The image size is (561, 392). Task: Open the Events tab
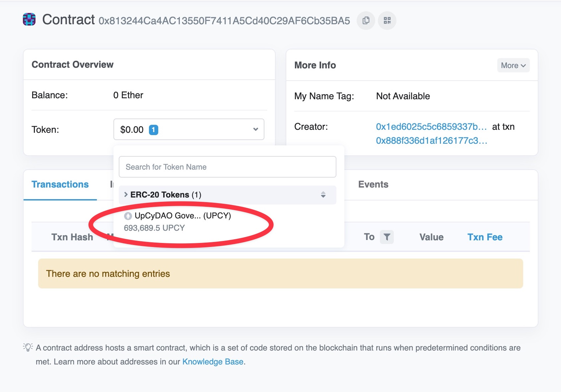pos(373,185)
